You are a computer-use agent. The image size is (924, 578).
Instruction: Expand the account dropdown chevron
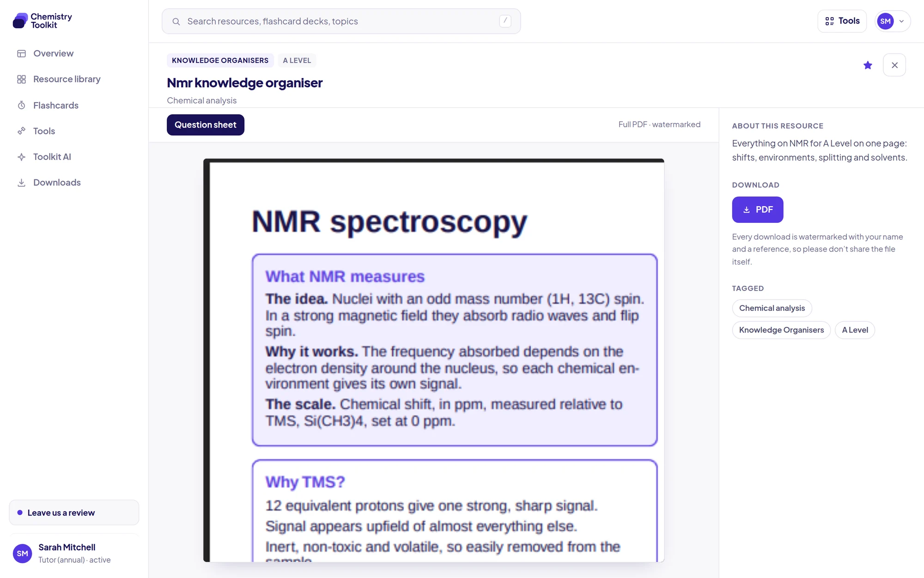901,21
